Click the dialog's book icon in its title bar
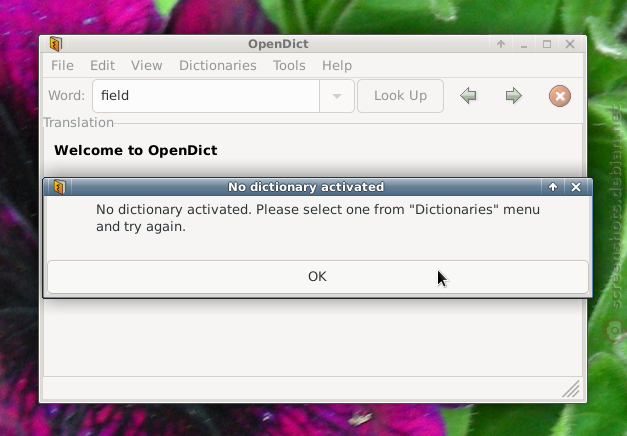 click(x=59, y=187)
